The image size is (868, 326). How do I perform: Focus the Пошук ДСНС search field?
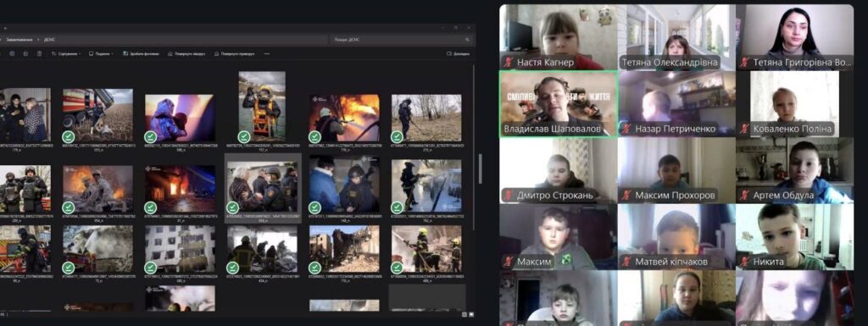pyautogui.click(x=401, y=40)
